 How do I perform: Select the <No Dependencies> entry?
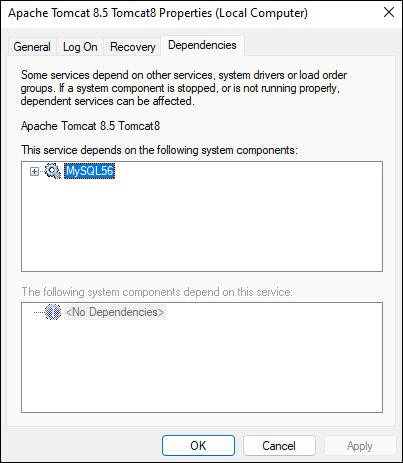pos(115,312)
